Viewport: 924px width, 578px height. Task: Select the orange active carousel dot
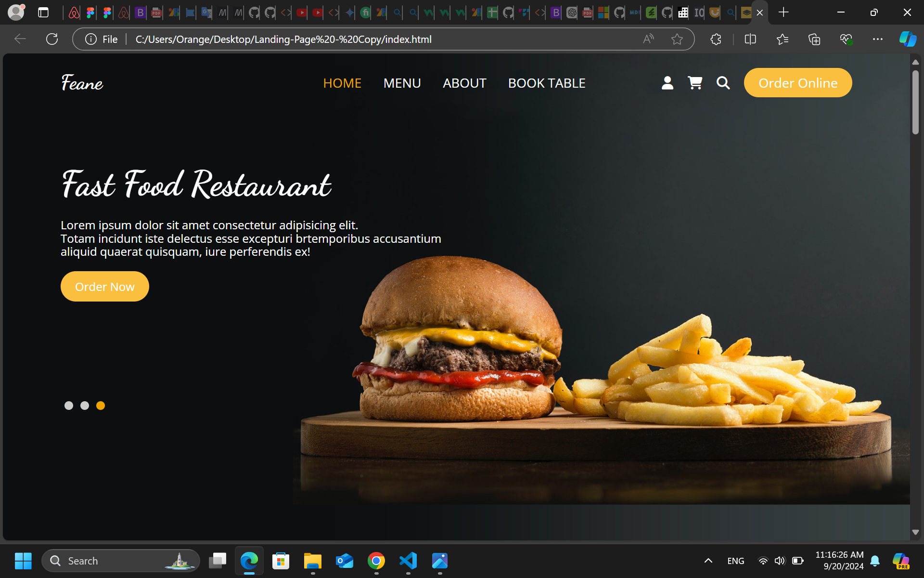tap(101, 406)
